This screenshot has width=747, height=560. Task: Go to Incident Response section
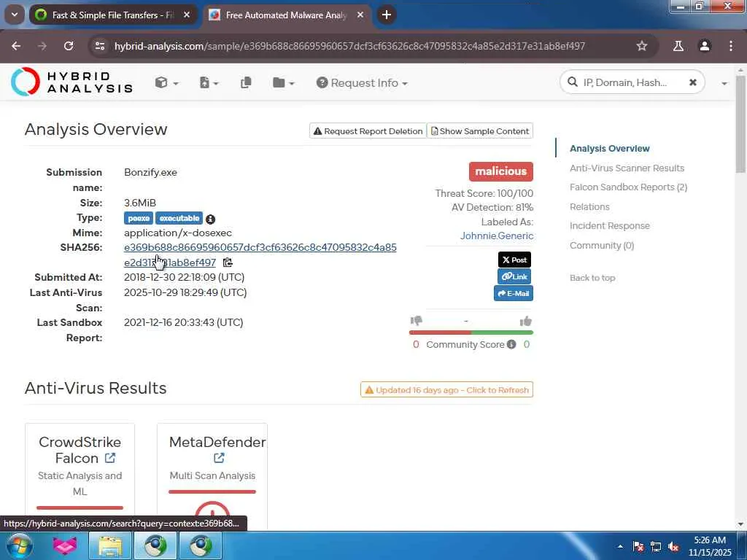[609, 226]
